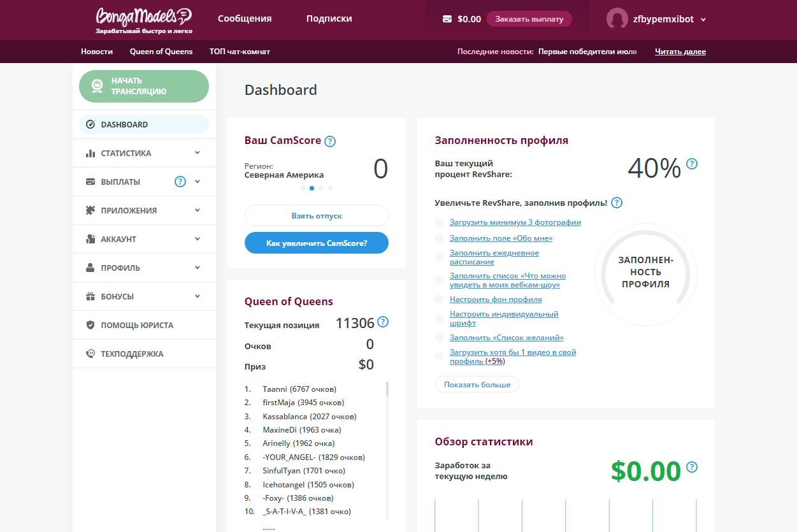797x532 pixels.
Task: Click the 'Начать трансляцию' button
Action: click(144, 86)
